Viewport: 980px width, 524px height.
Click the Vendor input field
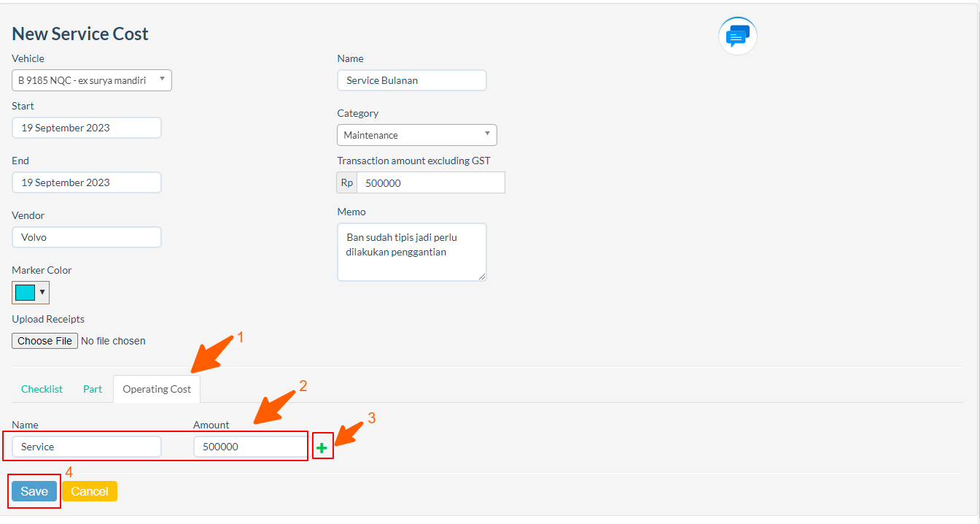(x=87, y=237)
